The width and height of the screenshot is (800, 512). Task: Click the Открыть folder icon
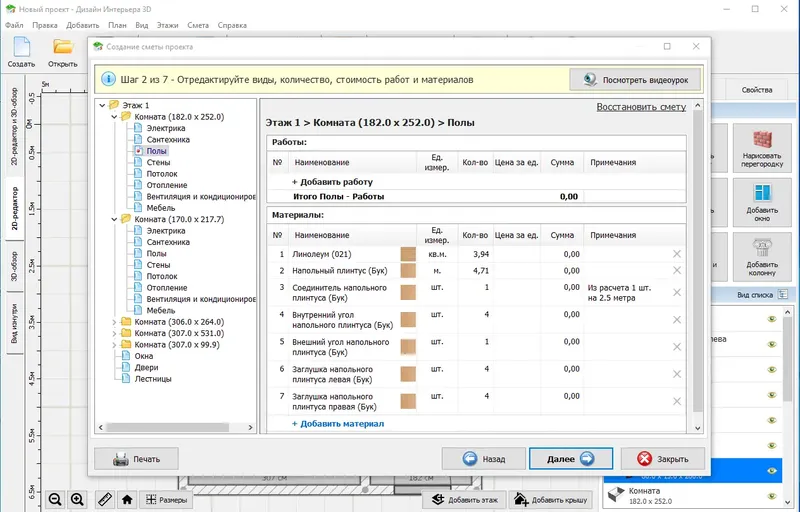(x=63, y=47)
